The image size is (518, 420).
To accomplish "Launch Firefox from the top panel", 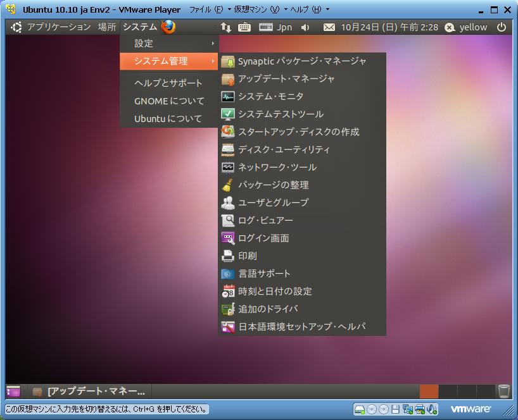I will (x=168, y=27).
